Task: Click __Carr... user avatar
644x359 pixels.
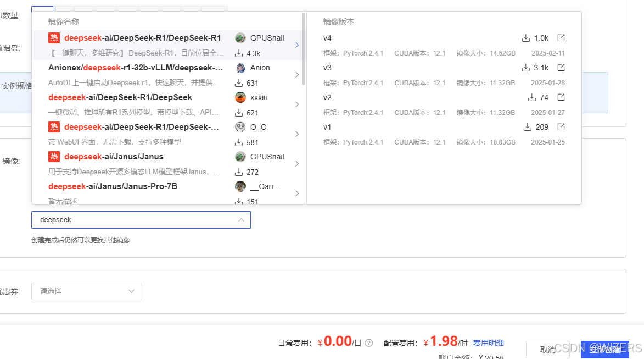Action: click(240, 186)
